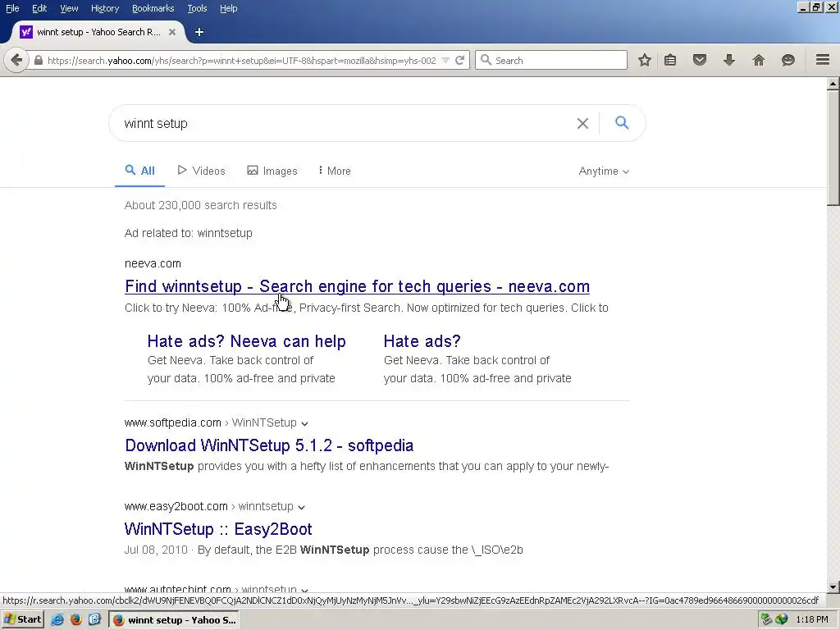Open the View menu
This screenshot has width=840, height=630.
click(x=69, y=8)
